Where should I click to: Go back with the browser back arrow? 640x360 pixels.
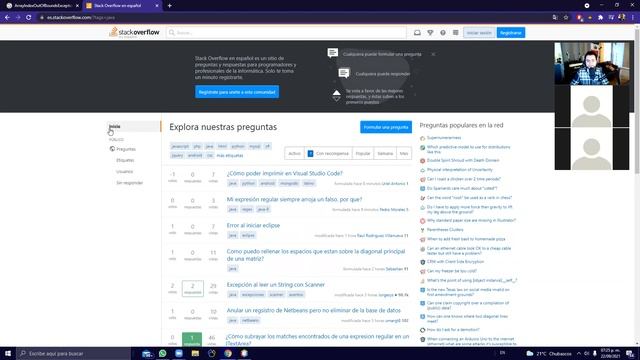[x=7, y=18]
